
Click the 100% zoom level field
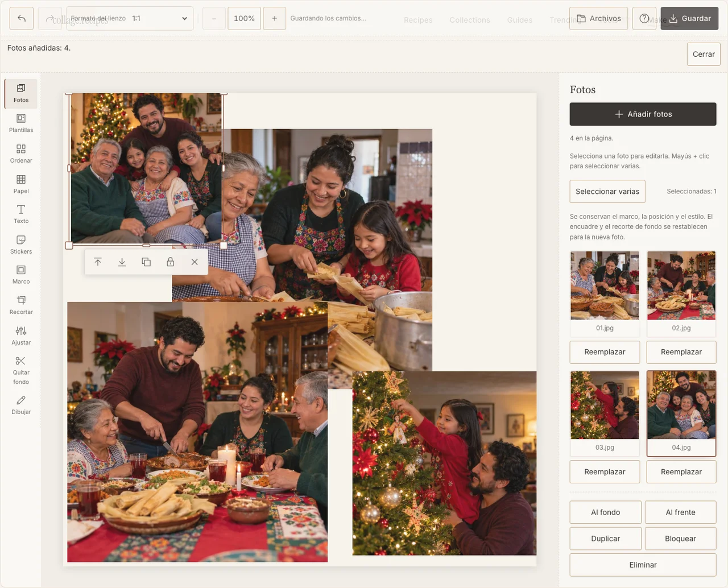(244, 18)
